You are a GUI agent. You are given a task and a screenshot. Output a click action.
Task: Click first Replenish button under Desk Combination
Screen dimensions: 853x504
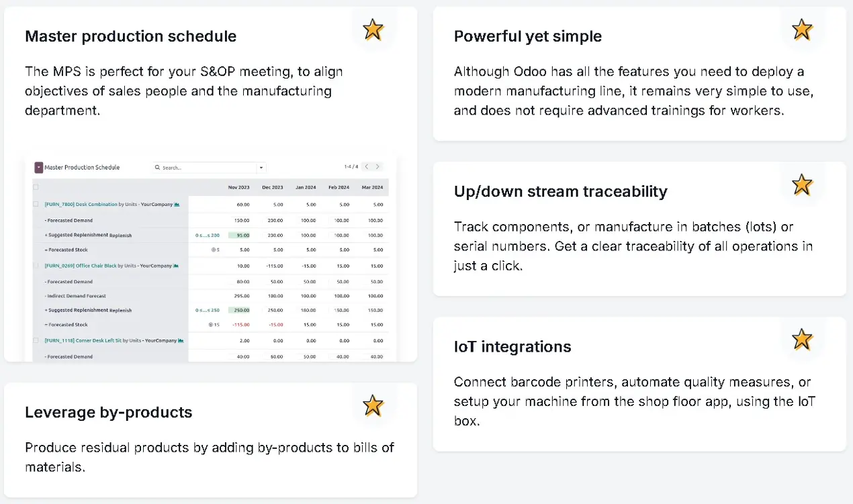pos(121,236)
